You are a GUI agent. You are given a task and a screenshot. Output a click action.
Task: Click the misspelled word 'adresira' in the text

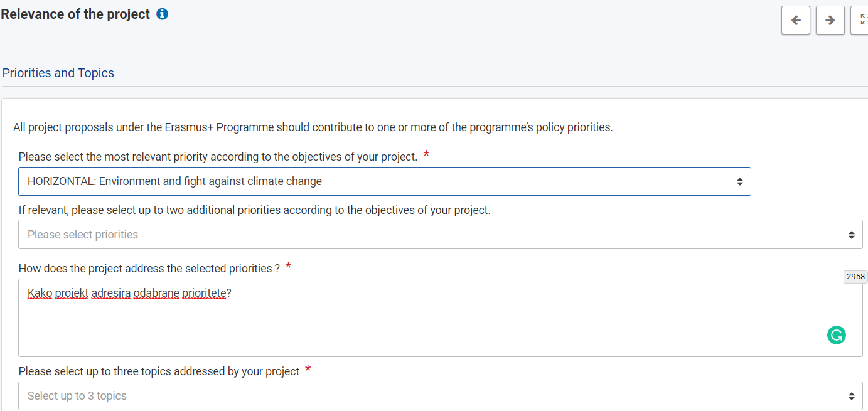[111, 293]
